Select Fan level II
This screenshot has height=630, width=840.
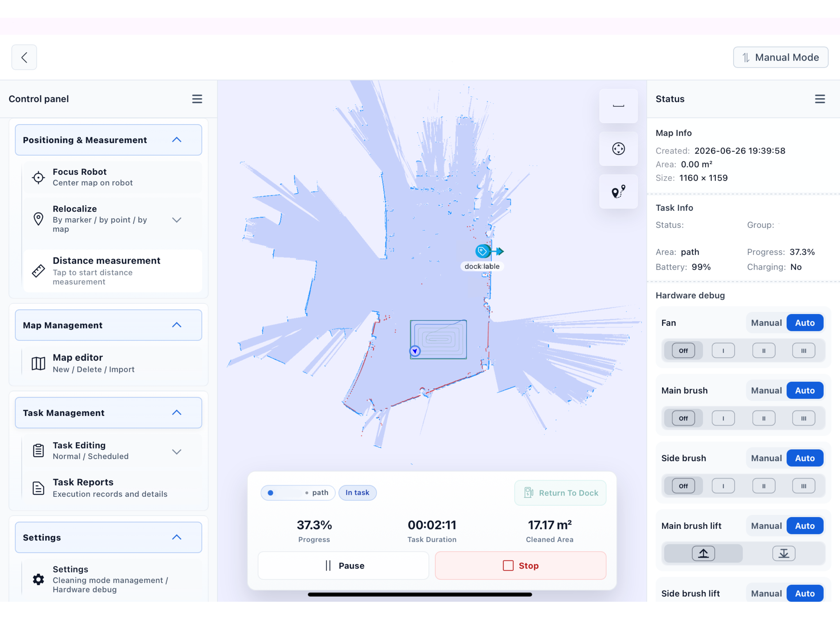pos(764,351)
